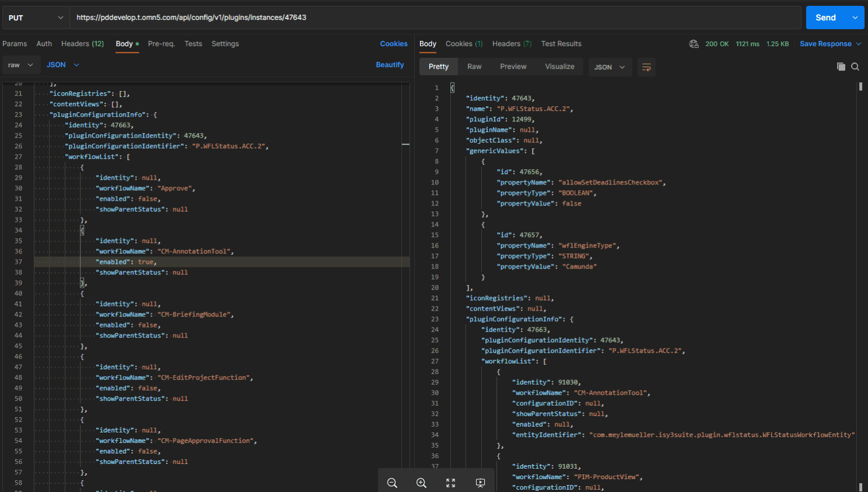Click the zoom in magnifier icon
The height and width of the screenshot is (492, 868).
(421, 483)
